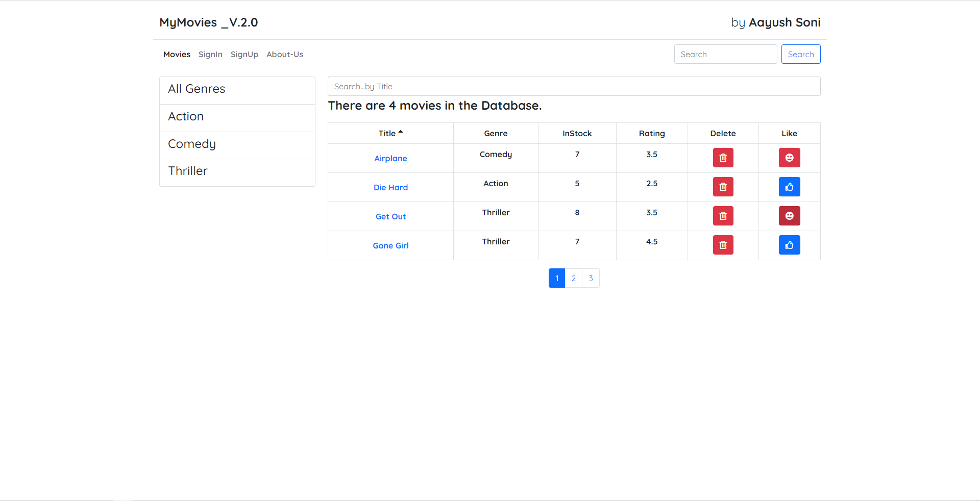Screen dimensions: 980x501
Task: Go to page 2 of results
Action: pyautogui.click(x=574, y=279)
